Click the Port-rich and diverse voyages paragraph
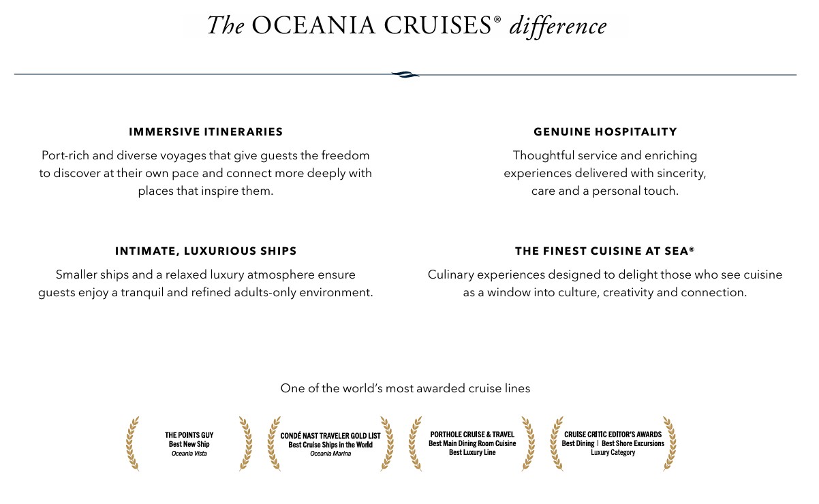Image resolution: width=819 pixels, height=504 pixels. point(206,173)
